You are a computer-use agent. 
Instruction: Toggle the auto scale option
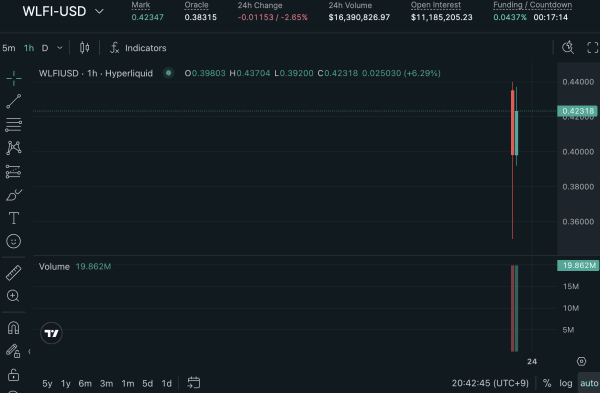pyautogui.click(x=589, y=383)
